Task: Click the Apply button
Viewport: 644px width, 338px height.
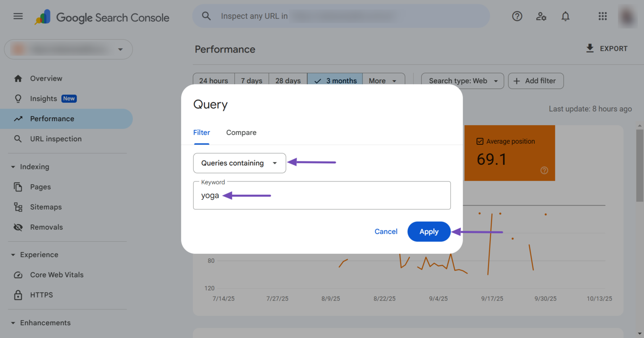Action: click(x=429, y=232)
